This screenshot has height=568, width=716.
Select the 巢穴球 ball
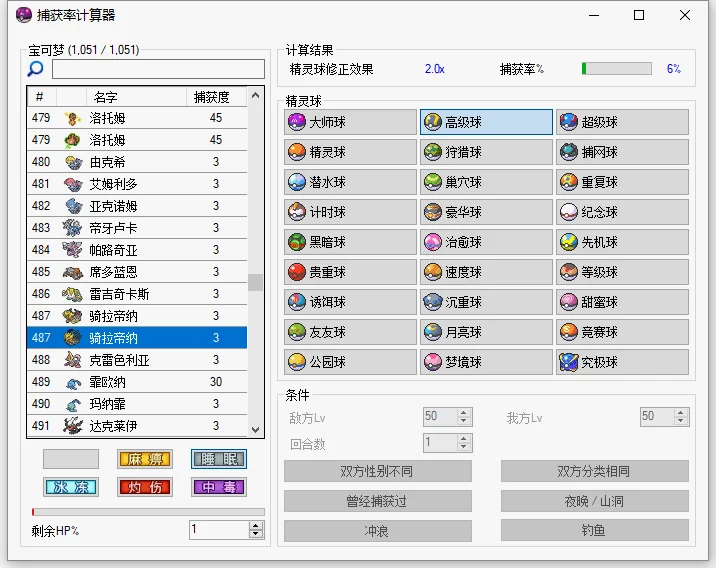[486, 182]
